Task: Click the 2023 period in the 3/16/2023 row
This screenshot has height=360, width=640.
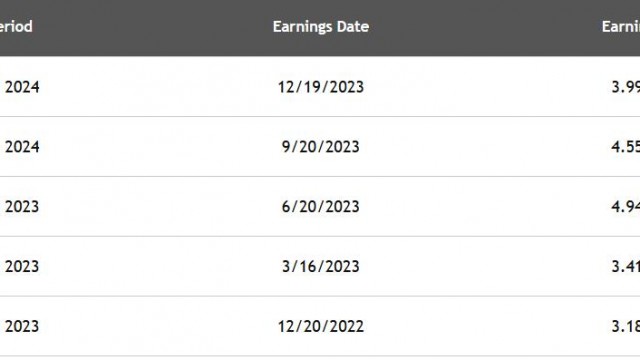Action: coord(22,267)
